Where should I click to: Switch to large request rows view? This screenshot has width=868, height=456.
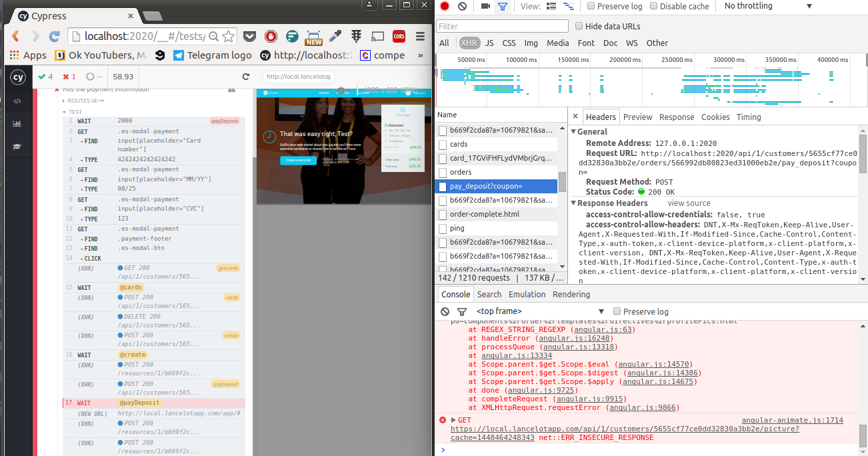551,6
